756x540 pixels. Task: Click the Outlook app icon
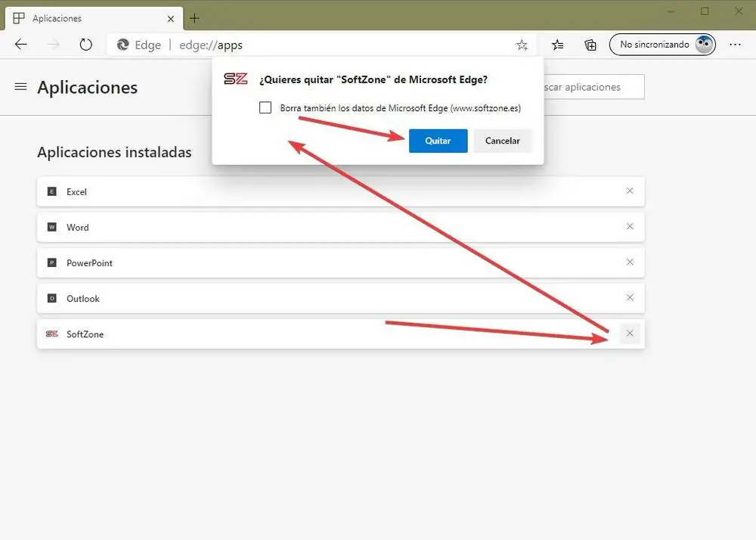pyautogui.click(x=52, y=299)
